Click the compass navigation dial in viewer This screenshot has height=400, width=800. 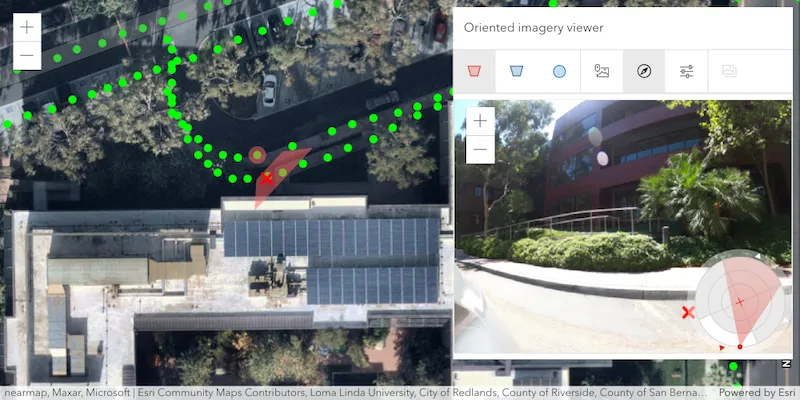(739, 302)
